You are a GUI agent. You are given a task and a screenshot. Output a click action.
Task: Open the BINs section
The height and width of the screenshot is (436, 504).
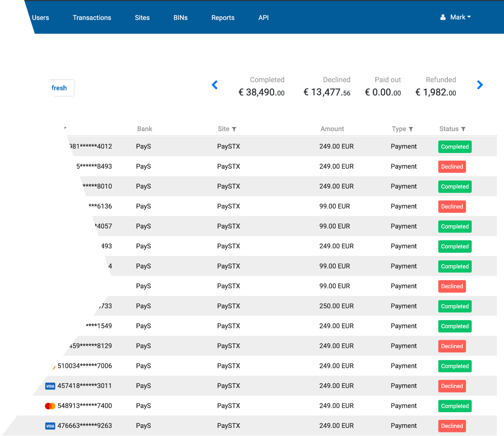[x=181, y=18]
